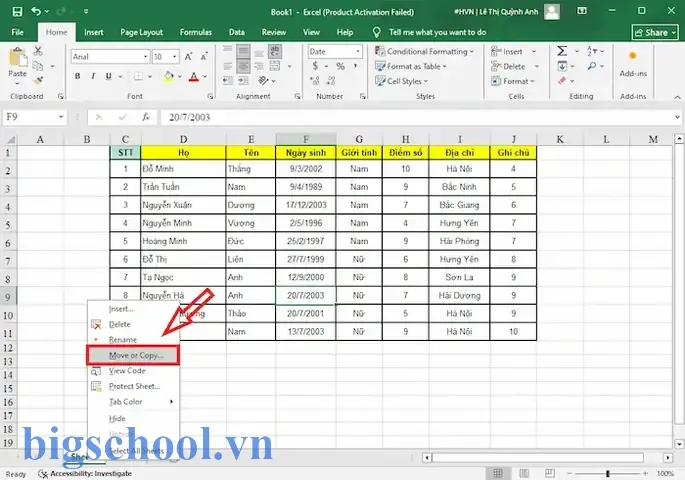
Task: Open the font color dropdown arrow
Action: point(204,77)
